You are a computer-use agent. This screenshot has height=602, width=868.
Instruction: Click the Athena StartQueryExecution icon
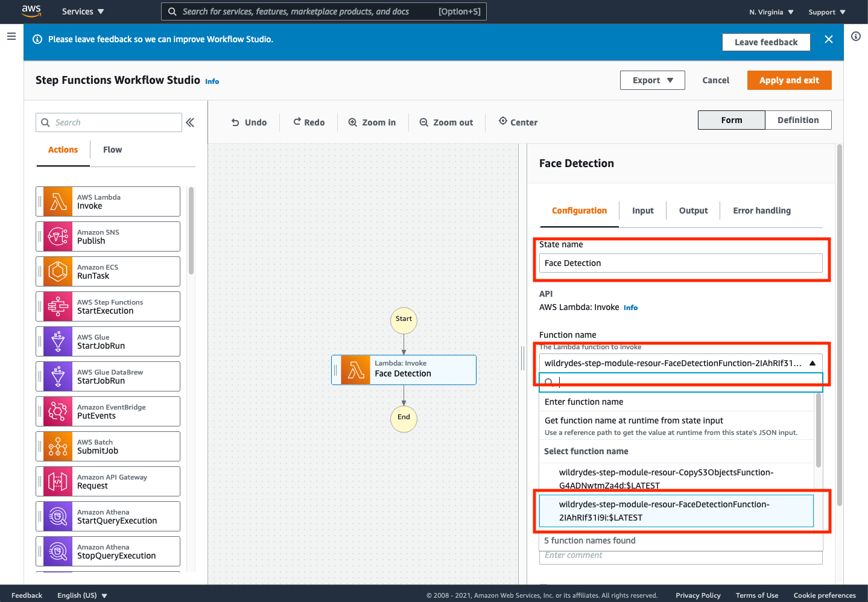point(58,516)
